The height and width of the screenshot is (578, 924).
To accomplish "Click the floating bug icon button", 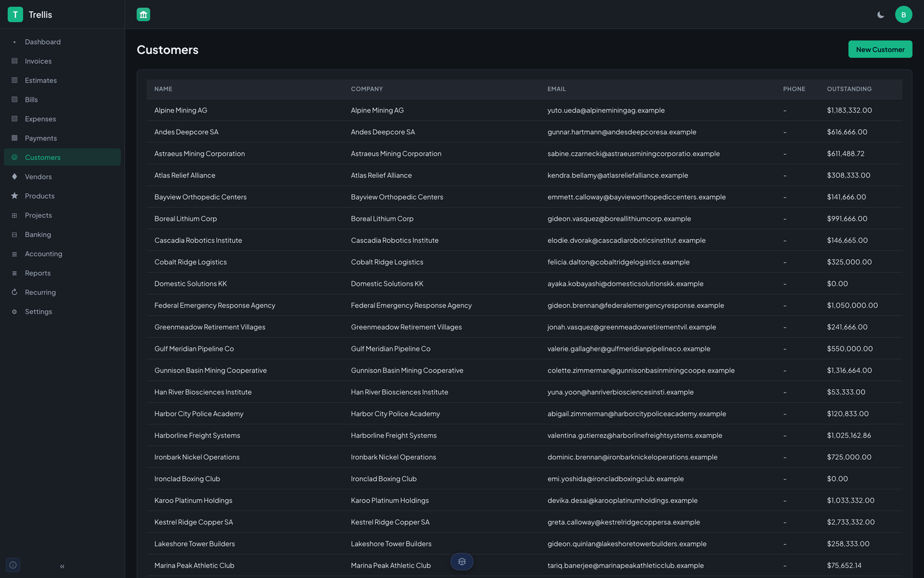I will pyautogui.click(x=462, y=562).
